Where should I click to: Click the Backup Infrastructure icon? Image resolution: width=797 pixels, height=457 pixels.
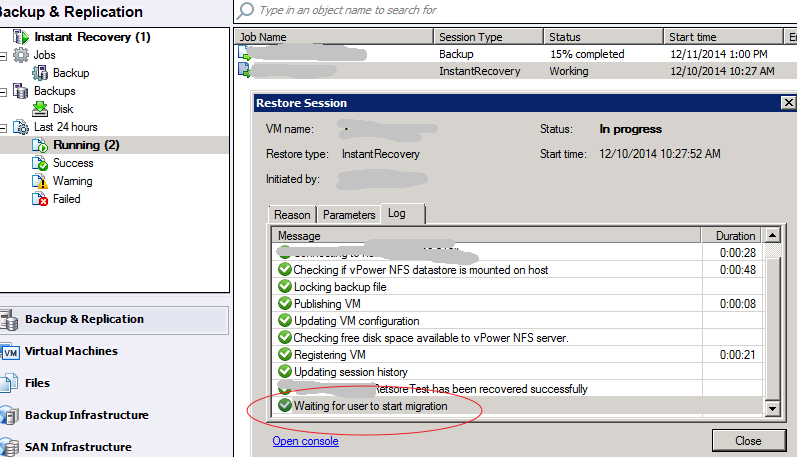pos(11,415)
